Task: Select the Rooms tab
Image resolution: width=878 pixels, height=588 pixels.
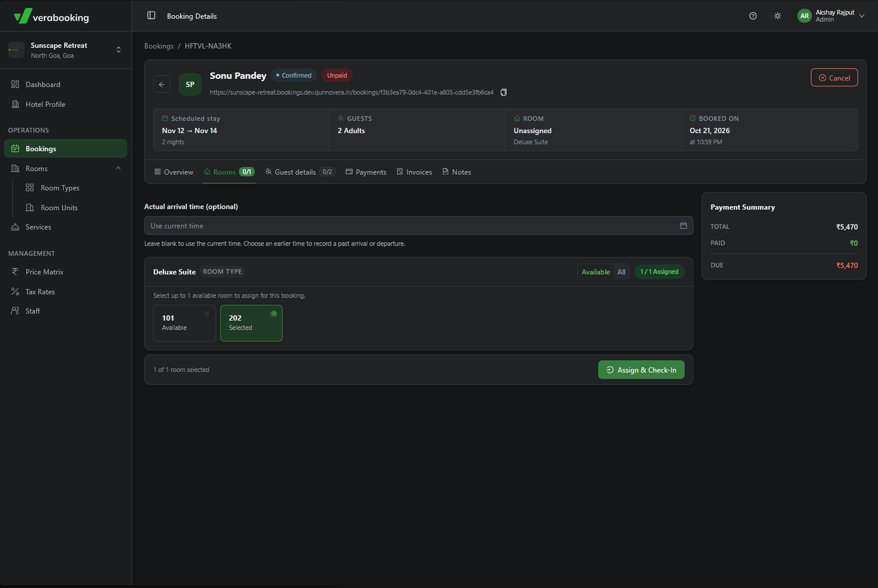Action: pyautogui.click(x=229, y=172)
